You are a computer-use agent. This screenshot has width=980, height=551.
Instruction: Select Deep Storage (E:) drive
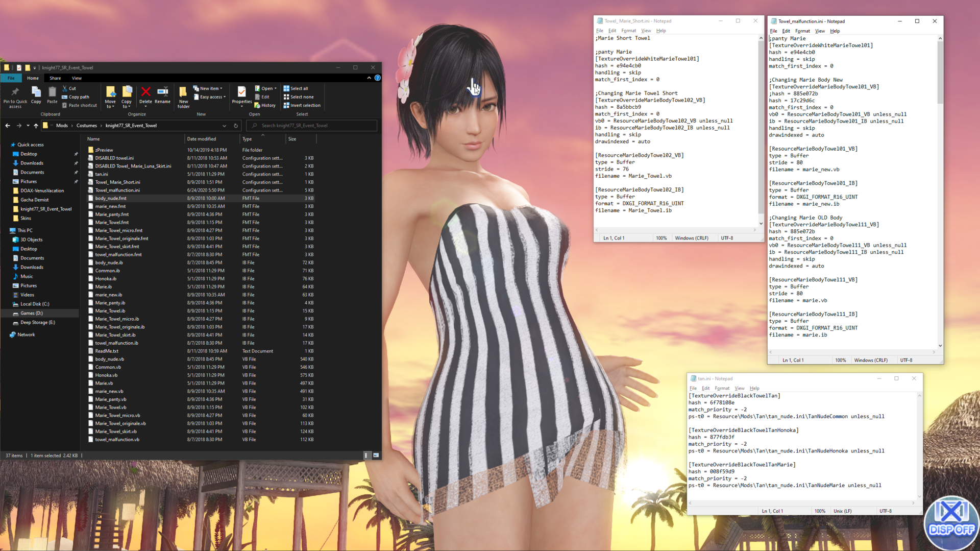37,323
